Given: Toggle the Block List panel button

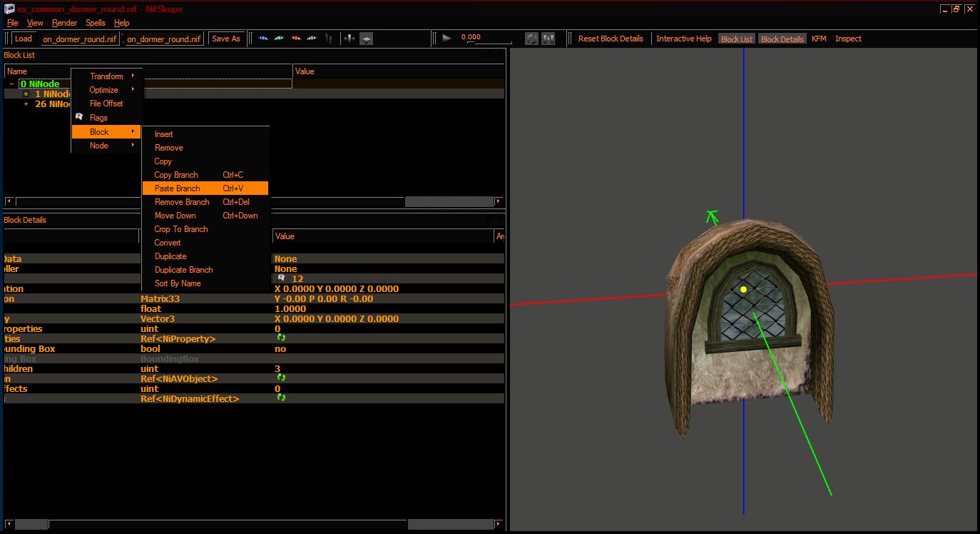Looking at the screenshot, I should click(737, 39).
